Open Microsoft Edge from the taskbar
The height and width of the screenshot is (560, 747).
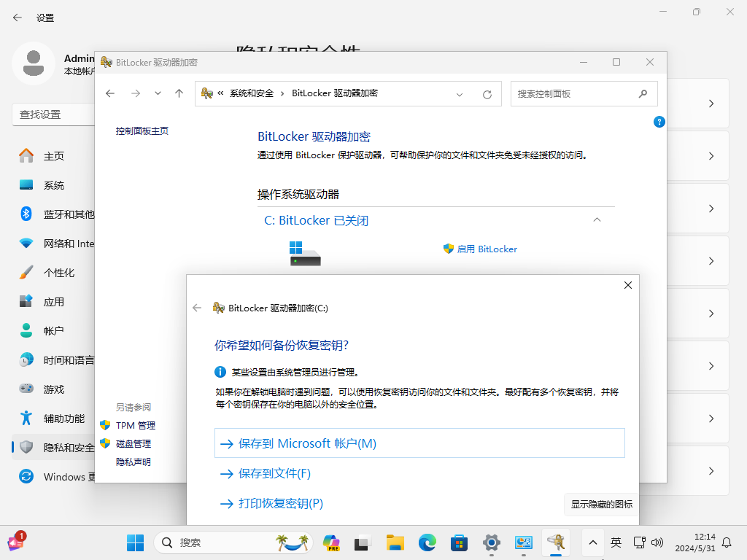tap(427, 542)
